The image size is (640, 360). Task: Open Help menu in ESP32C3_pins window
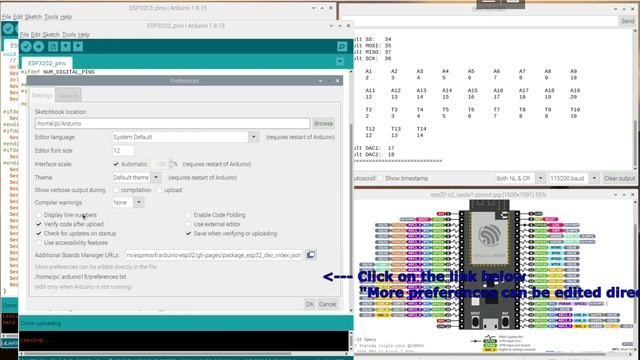[66, 17]
